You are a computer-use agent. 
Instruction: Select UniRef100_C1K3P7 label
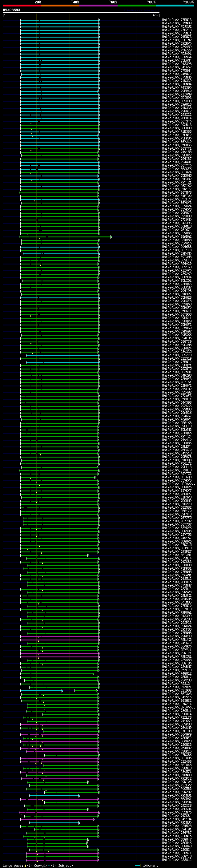click(177, 294)
